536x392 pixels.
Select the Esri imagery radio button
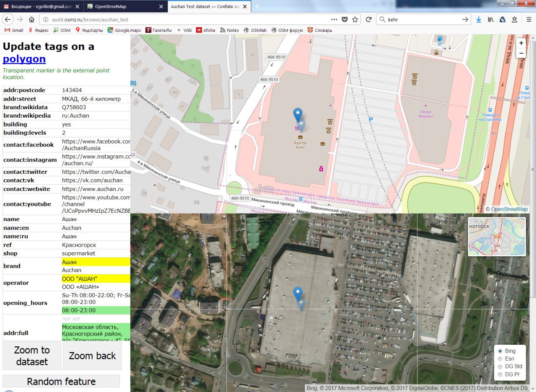tap(500, 359)
